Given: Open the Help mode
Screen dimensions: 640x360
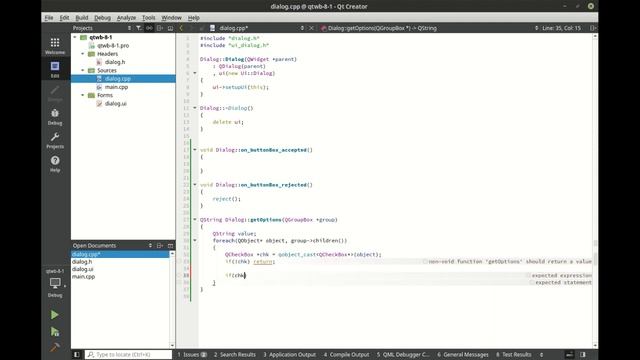Looking at the screenshot, I should (x=55, y=164).
